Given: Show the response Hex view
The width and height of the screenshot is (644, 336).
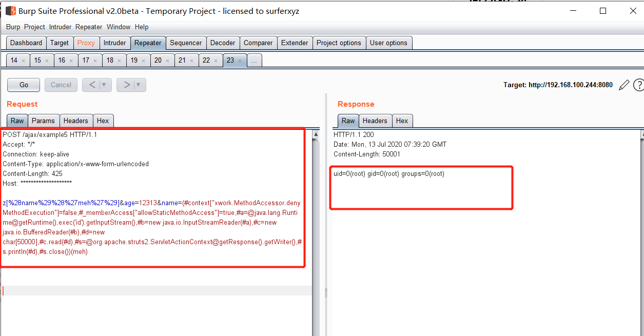Looking at the screenshot, I should [x=402, y=121].
